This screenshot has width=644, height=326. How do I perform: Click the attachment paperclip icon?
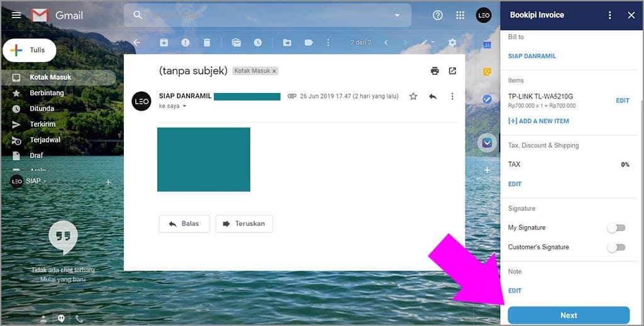(292, 96)
